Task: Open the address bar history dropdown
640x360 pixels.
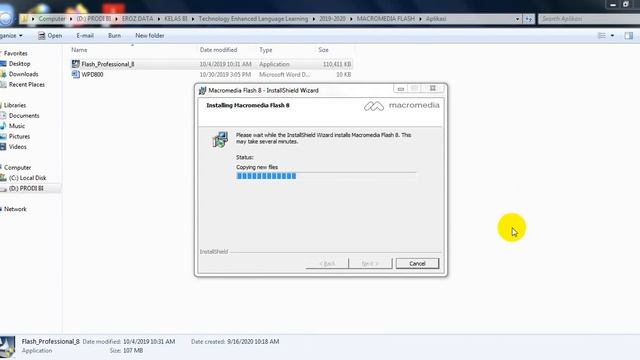Action: pyautogui.click(x=517, y=19)
